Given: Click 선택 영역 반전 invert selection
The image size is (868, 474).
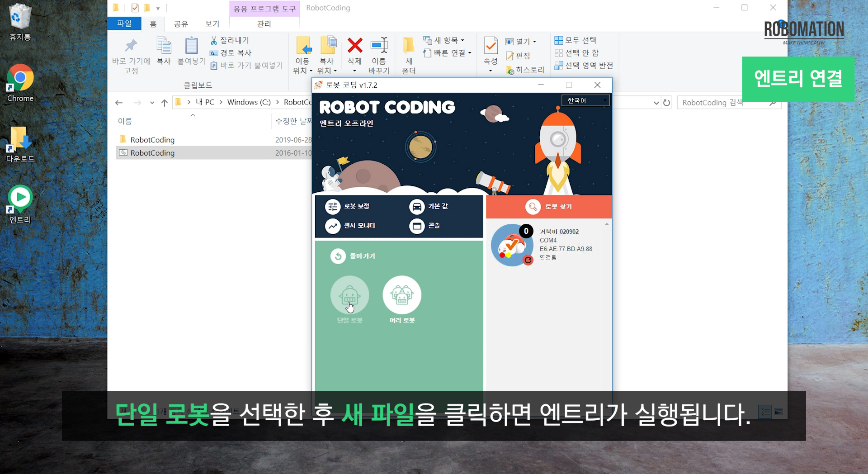Looking at the screenshot, I should click(x=584, y=66).
